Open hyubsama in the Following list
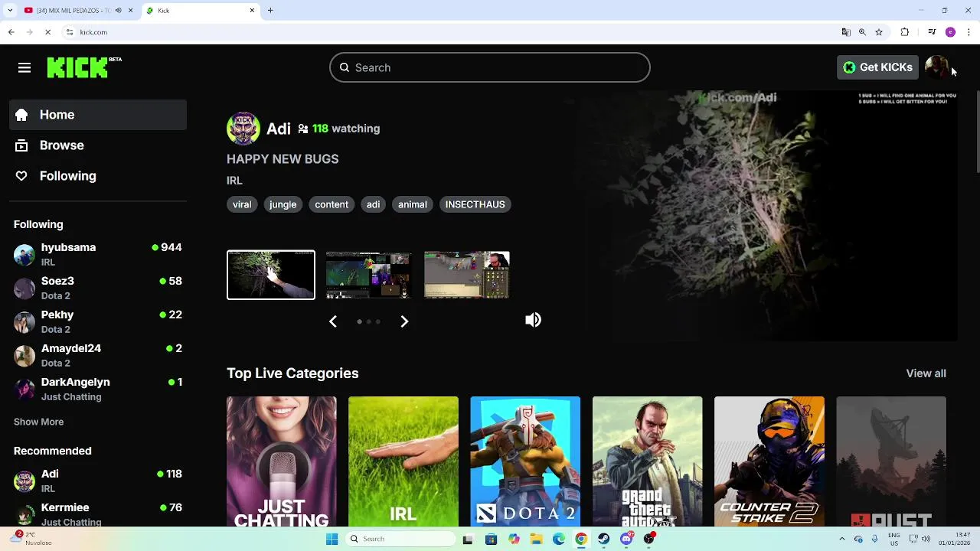Viewport: 980px width, 551px height. (98, 254)
